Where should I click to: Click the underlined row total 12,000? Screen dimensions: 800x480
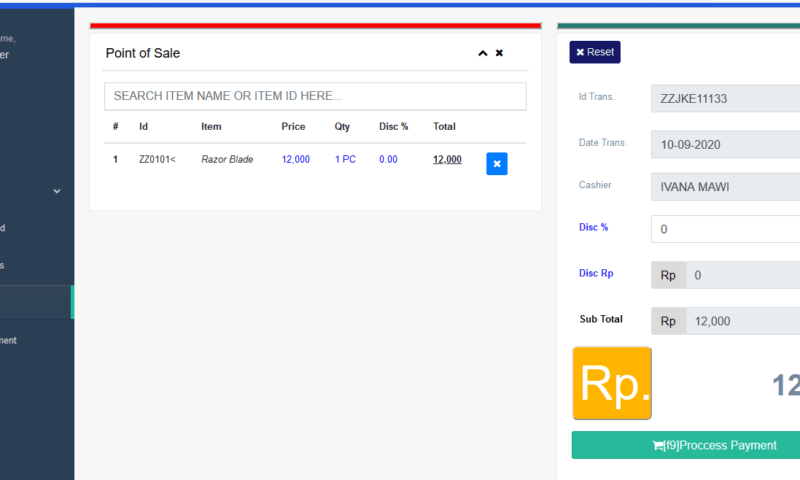447,159
